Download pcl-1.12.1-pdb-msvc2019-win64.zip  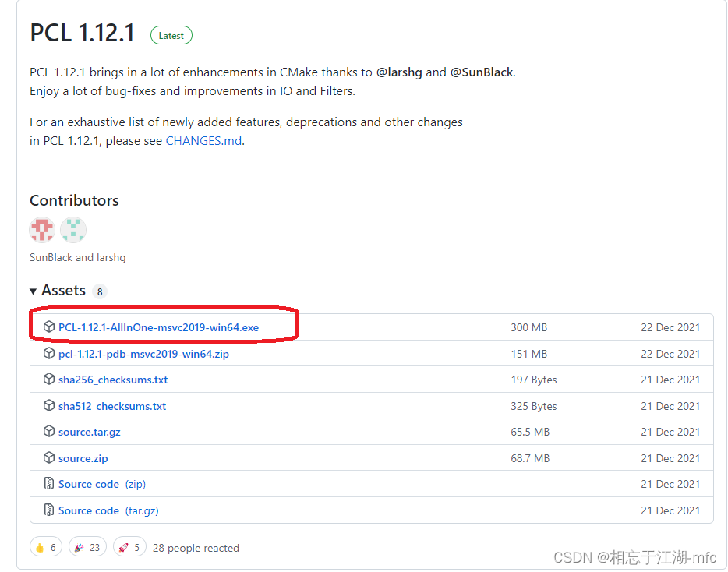click(x=143, y=354)
